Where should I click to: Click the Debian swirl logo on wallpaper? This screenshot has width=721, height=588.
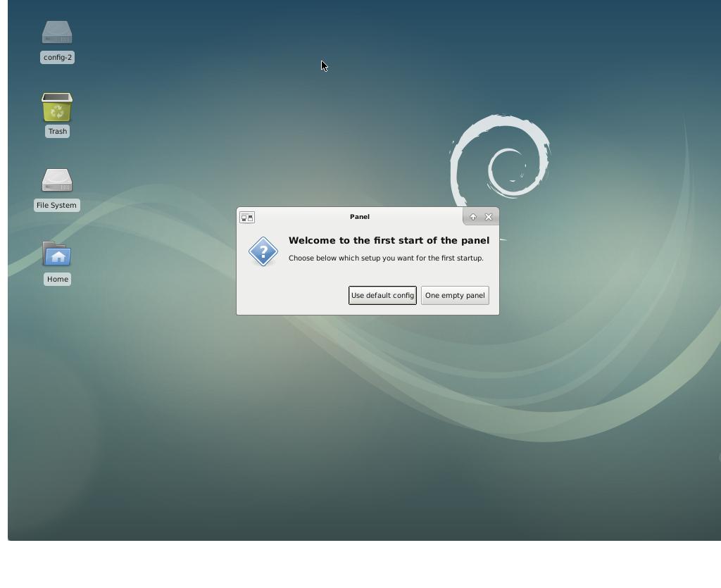click(501, 156)
